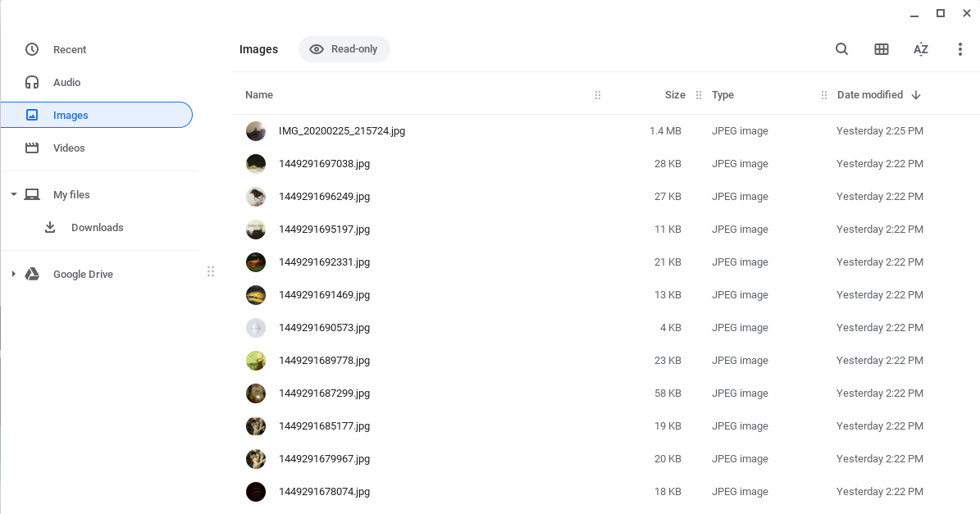Viewport: 980px width, 514px height.
Task: Select the Images sidebar icon
Action: pyautogui.click(x=32, y=115)
